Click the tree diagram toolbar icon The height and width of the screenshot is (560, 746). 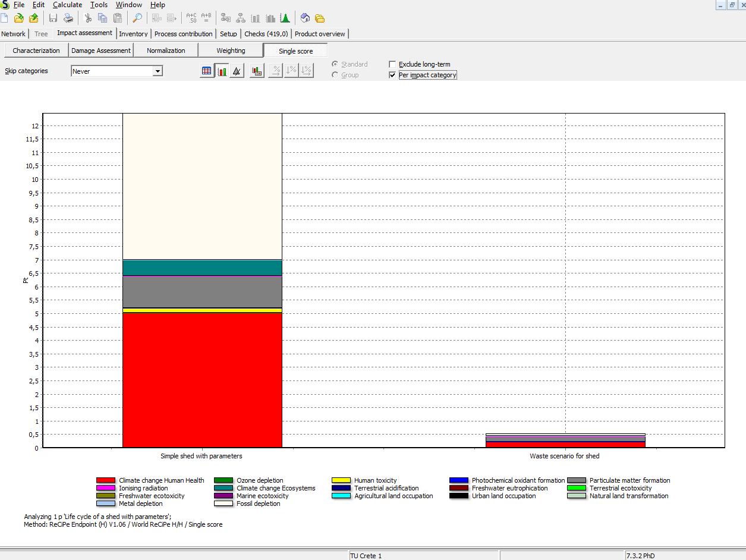point(241,18)
